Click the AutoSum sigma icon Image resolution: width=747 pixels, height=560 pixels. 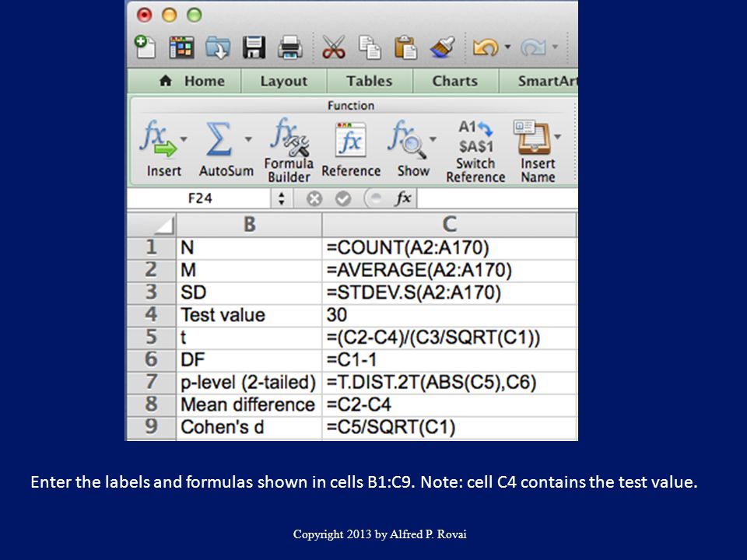[219, 138]
